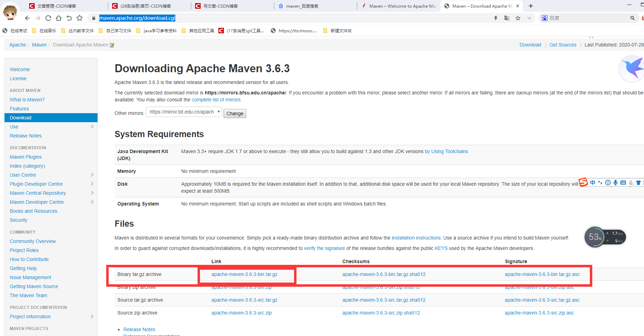Click the Sogou S logo icon
This screenshot has width=644, height=336.
584,182
